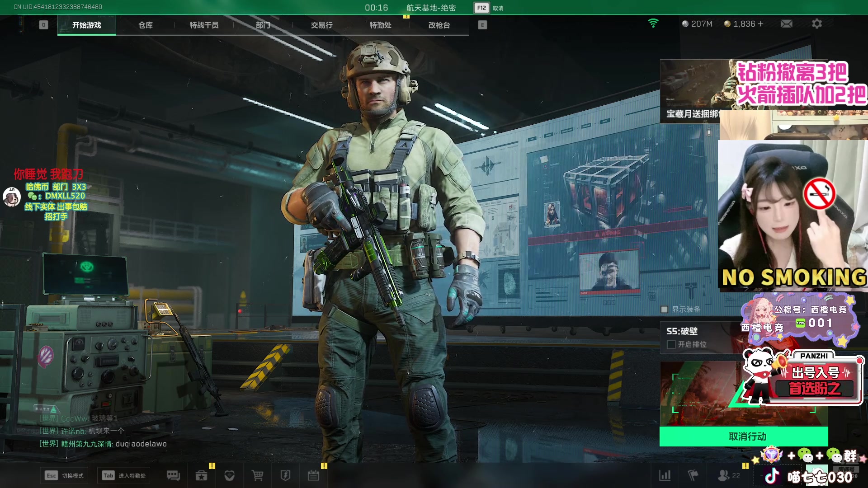Open the star briefcase collection icon
This screenshot has width=868, height=488.
click(201, 475)
